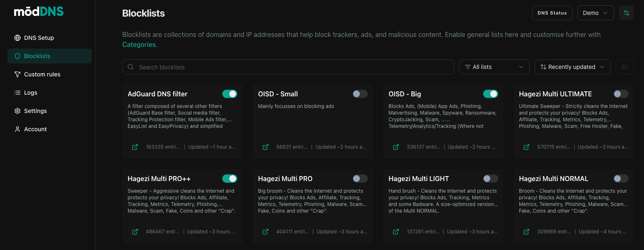644x250 pixels.
Task: Open Hagezi Multi LIGHT external link icon
Action: tap(396, 232)
